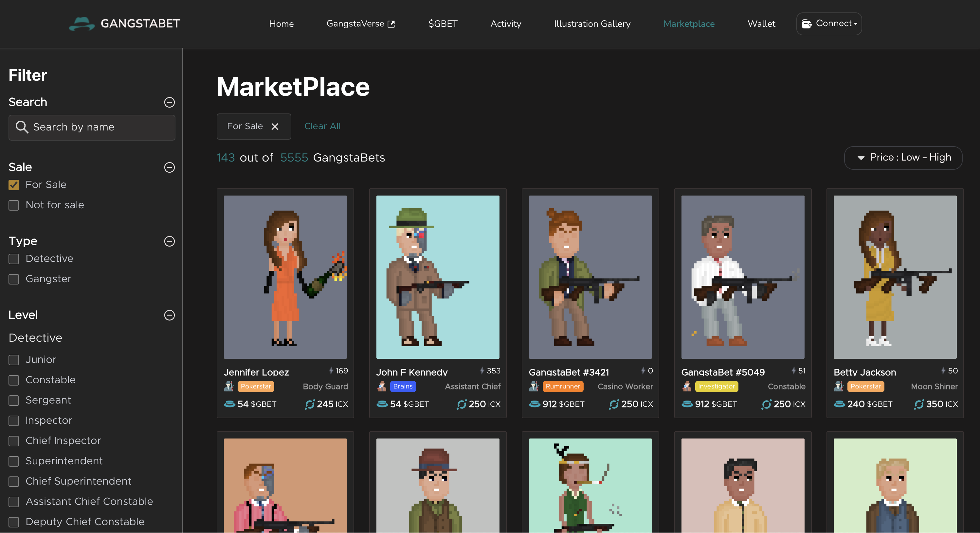Click the GangstaBet hat logo

(x=82, y=24)
